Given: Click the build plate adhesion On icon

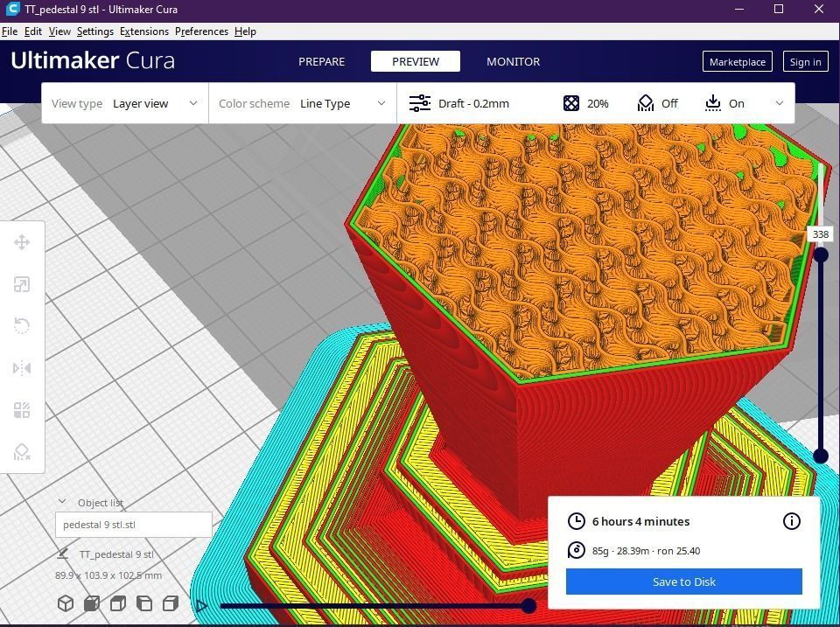Looking at the screenshot, I should (712, 103).
